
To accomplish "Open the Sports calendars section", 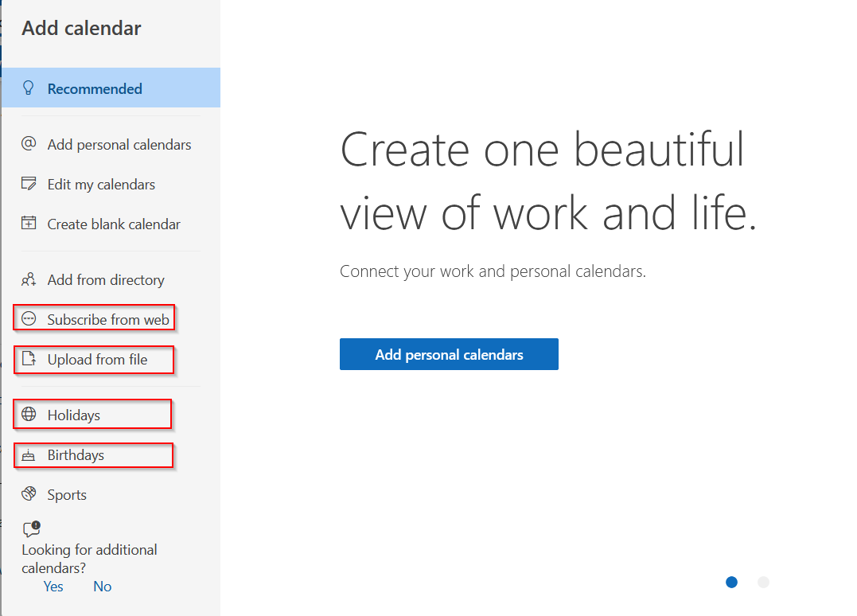I will click(67, 495).
